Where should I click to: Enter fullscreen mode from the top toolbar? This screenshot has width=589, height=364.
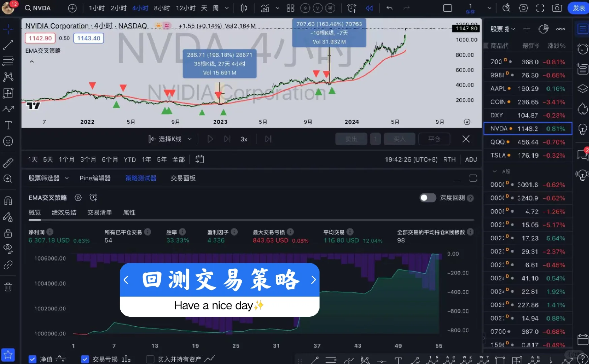click(540, 8)
